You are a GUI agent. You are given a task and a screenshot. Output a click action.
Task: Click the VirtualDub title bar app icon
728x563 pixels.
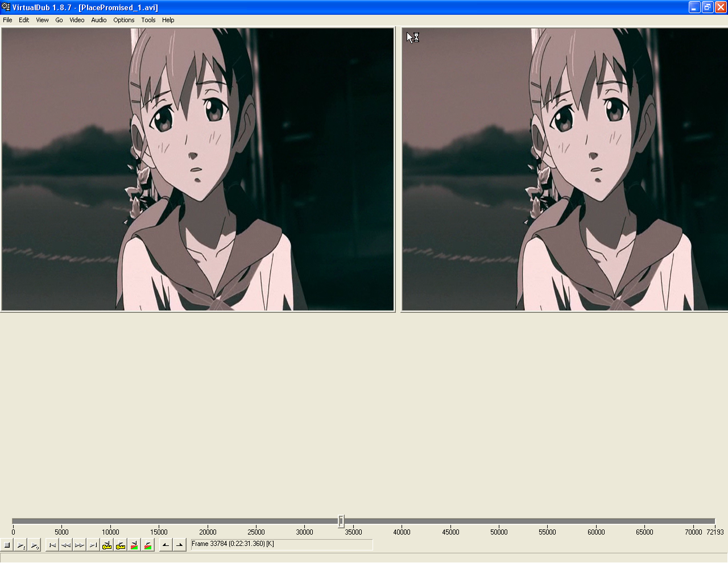[x=6, y=7]
